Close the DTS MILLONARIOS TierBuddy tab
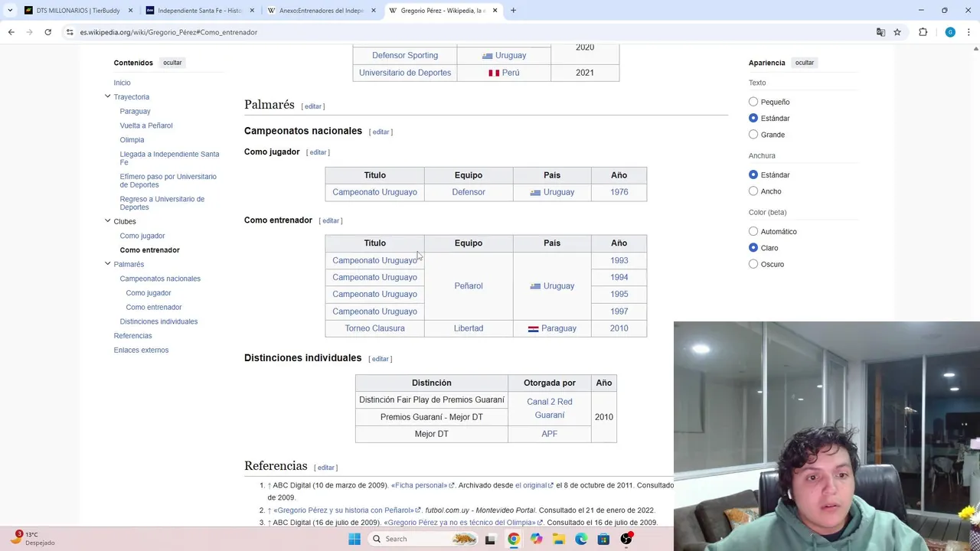This screenshot has width=980, height=551. click(x=130, y=11)
